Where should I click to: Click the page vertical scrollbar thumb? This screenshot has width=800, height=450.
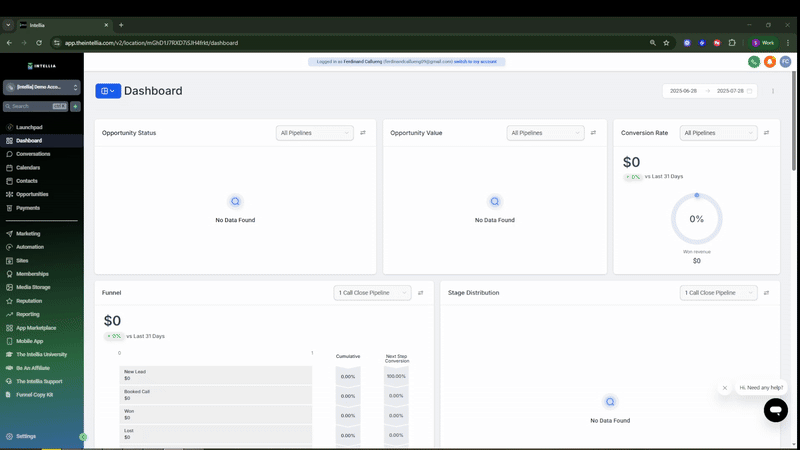coord(793,120)
